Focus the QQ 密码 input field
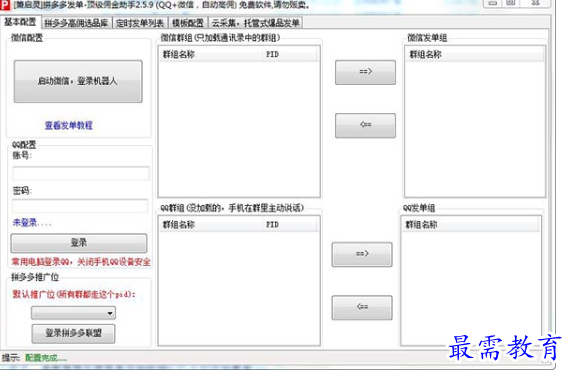Image resolution: width=570 pixels, height=379 pixels. [x=80, y=206]
